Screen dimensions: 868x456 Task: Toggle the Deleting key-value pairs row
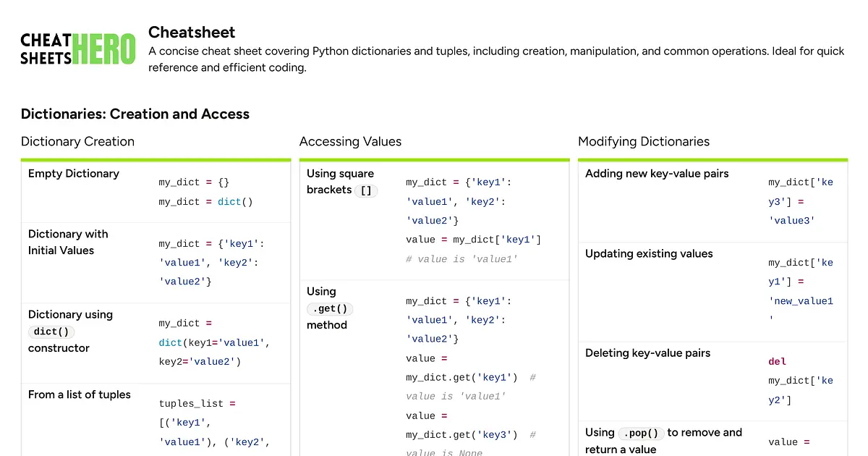tap(650, 353)
